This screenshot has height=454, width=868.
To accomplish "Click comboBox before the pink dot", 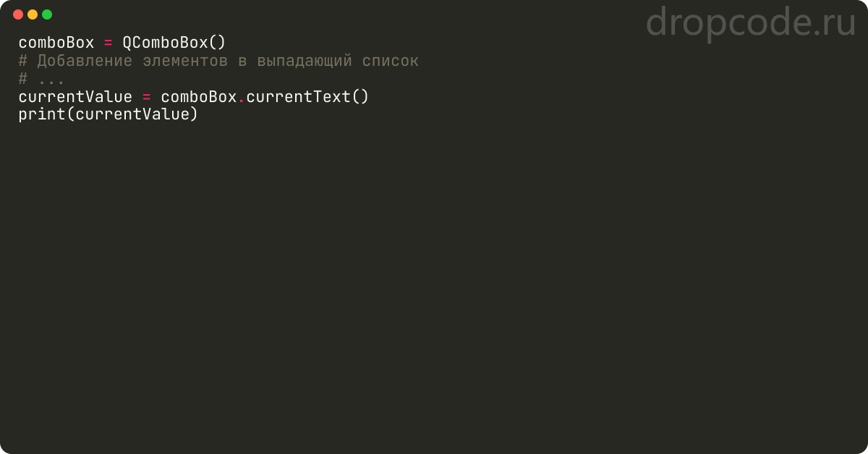I will (199, 97).
